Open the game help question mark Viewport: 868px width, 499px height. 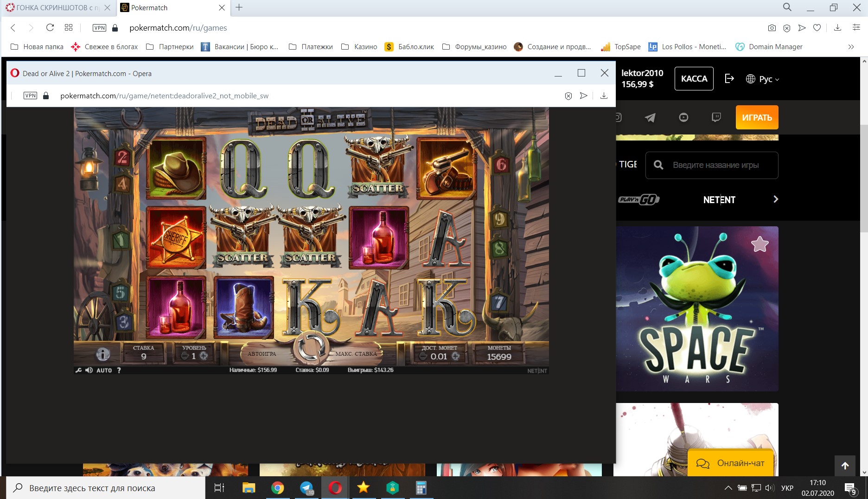pos(119,370)
